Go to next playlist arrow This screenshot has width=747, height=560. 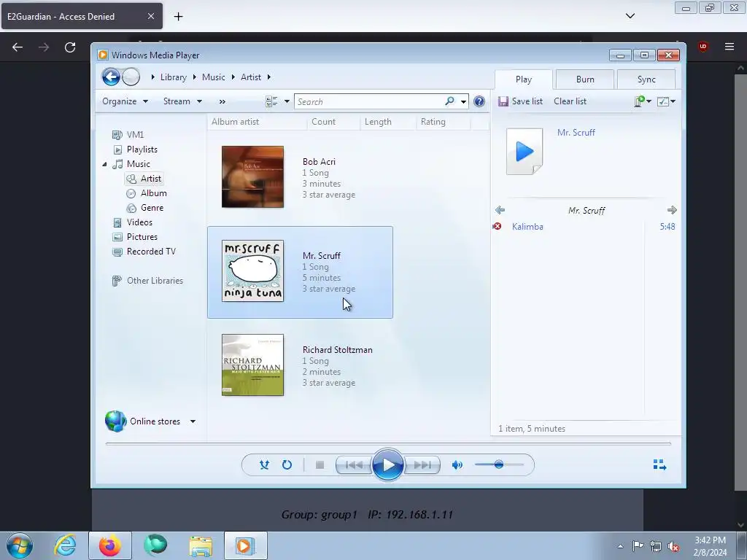[672, 210]
